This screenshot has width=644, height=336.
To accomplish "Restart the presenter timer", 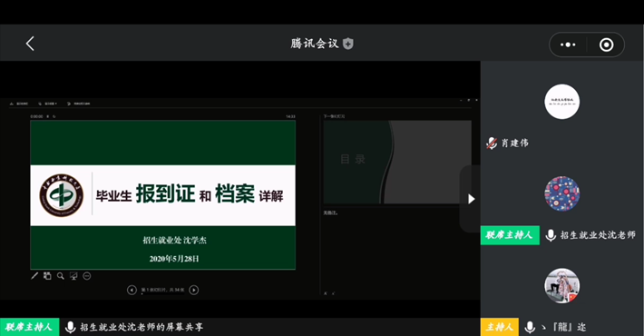I will click(x=54, y=117).
